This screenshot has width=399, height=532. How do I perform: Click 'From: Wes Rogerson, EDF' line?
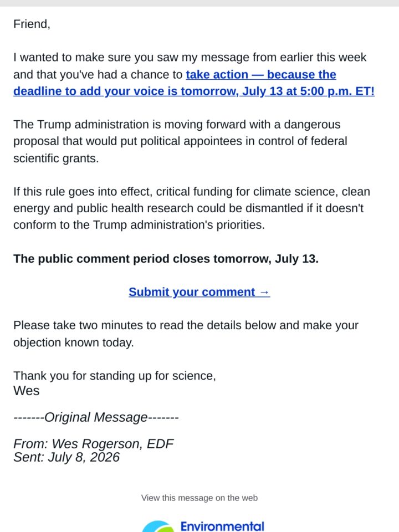click(93, 443)
